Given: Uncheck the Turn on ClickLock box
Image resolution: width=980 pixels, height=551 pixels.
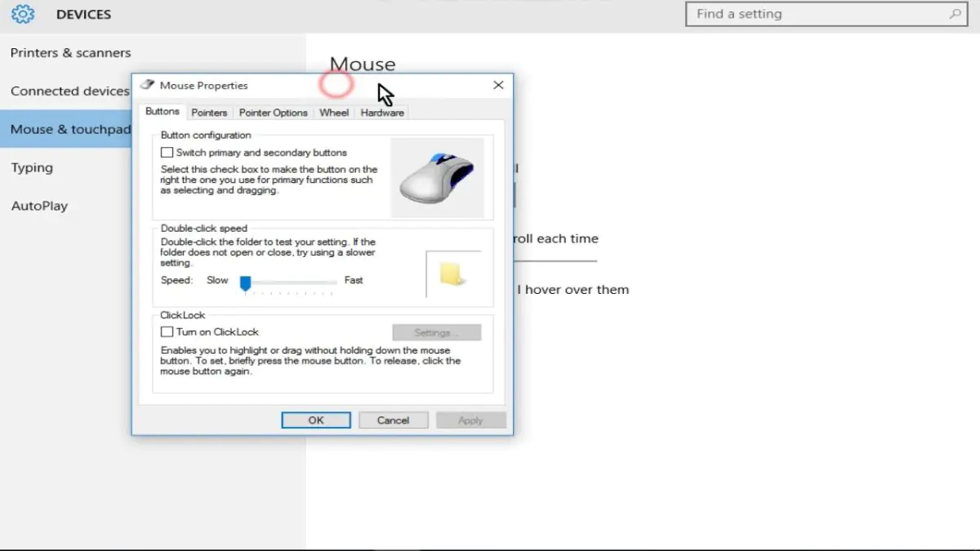Looking at the screenshot, I should click(x=167, y=331).
